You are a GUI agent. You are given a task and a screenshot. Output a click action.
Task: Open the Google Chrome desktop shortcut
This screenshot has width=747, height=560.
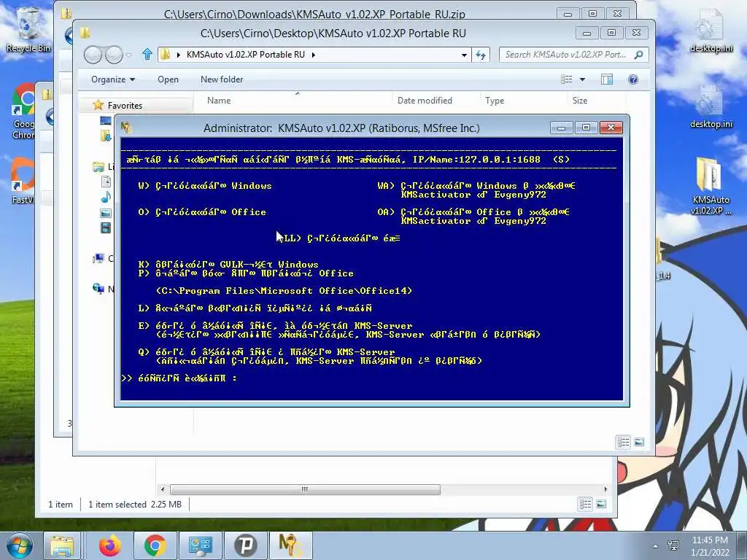click(24, 112)
